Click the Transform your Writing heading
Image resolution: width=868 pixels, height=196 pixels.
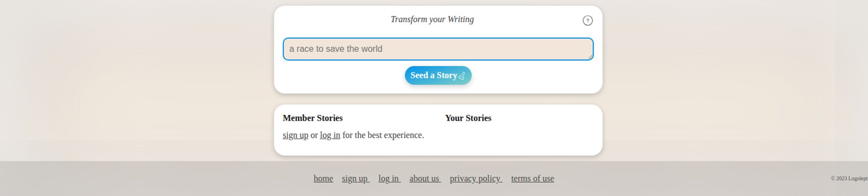(x=432, y=19)
